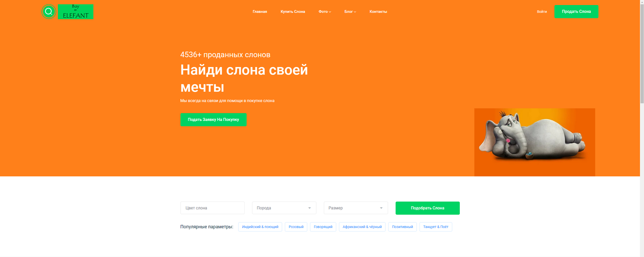Expand the Фото dropdown menu
This screenshot has width=644, height=257.
325,12
